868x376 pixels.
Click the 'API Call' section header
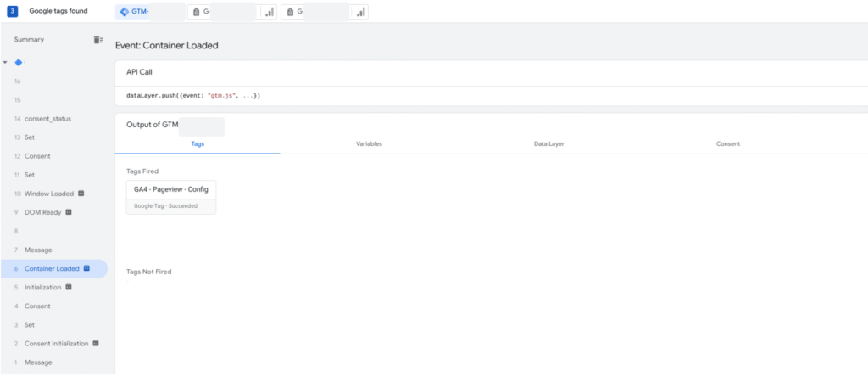[x=139, y=72]
